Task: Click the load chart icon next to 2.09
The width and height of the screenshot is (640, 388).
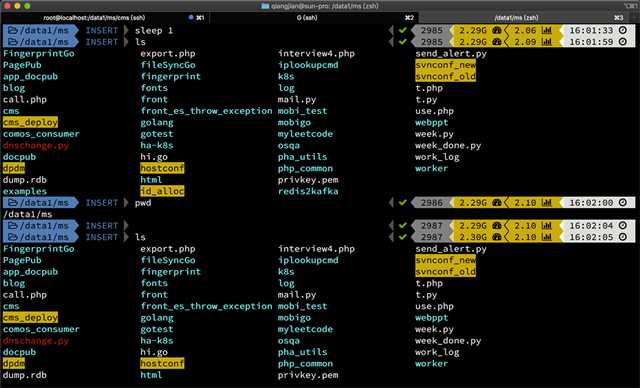Action: [547, 42]
